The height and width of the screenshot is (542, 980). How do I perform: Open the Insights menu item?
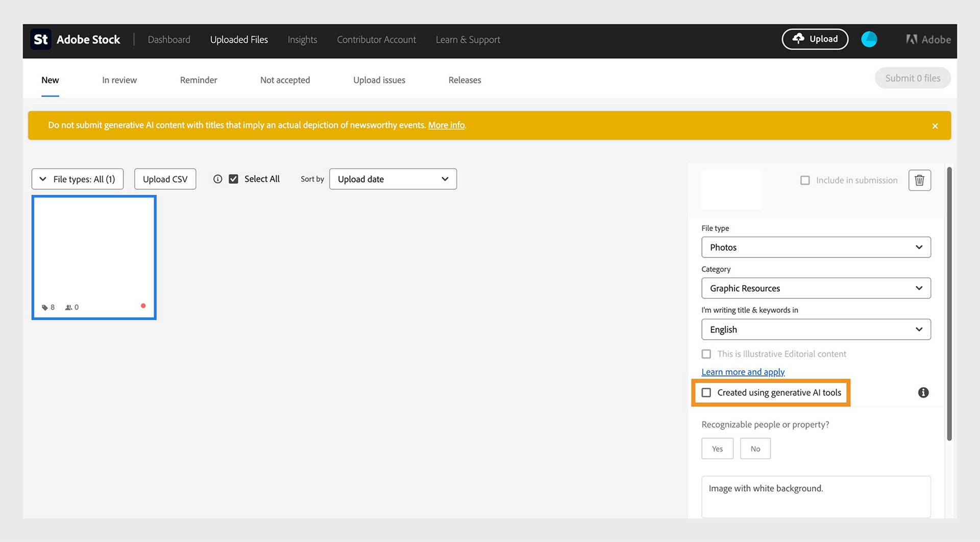(302, 40)
